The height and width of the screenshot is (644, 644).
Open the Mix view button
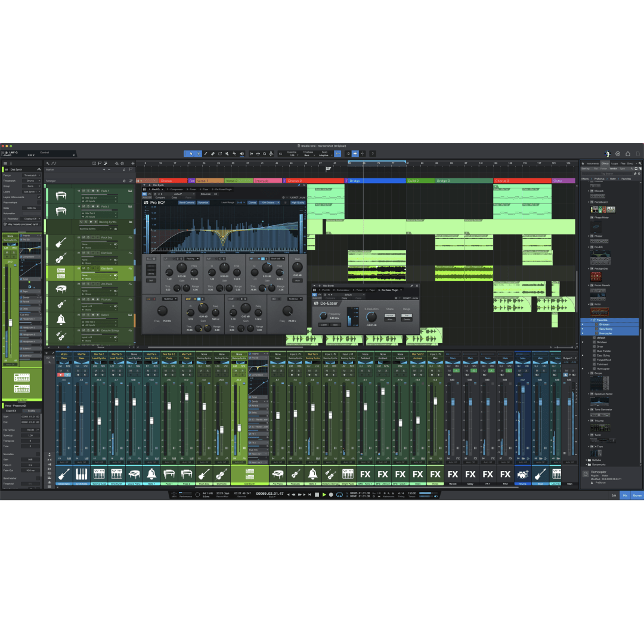626,496
